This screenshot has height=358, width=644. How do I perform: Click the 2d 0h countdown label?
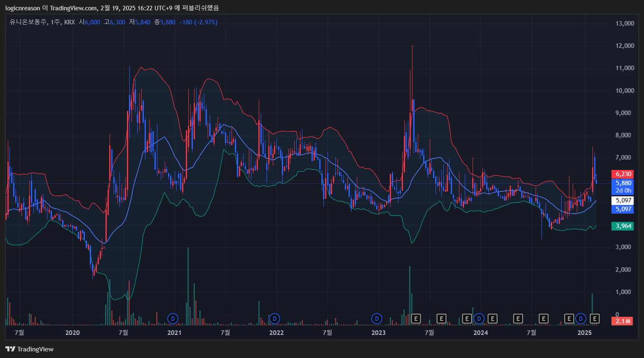(x=623, y=191)
